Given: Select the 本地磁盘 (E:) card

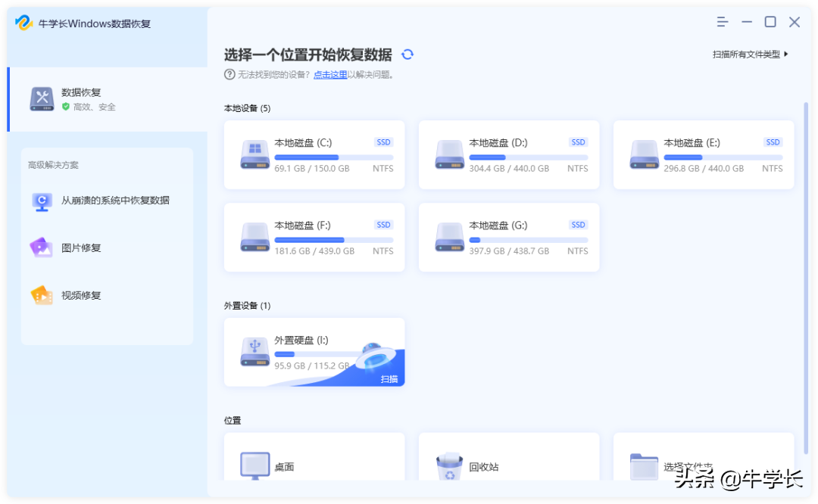Looking at the screenshot, I should [703, 154].
